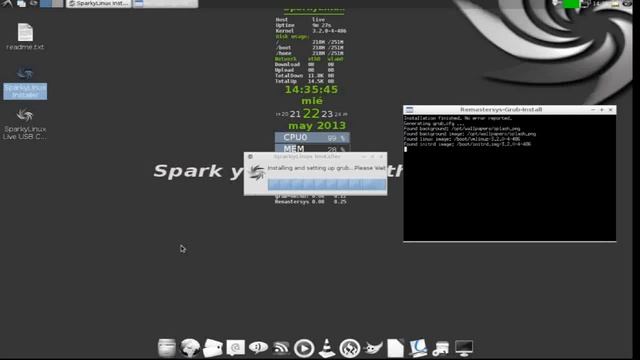Select SparkyLinux Installer taskbar button
The height and width of the screenshot is (360, 640).
[x=98, y=4]
